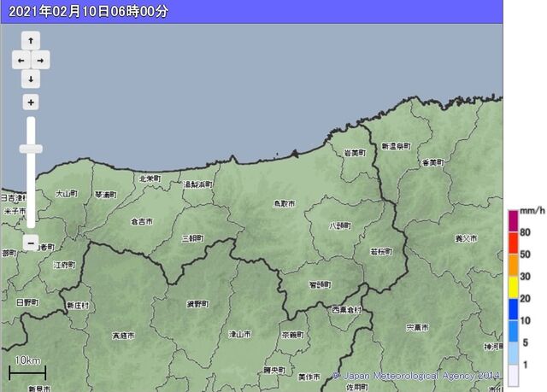Click the 佐用町 label on the map

point(357,387)
